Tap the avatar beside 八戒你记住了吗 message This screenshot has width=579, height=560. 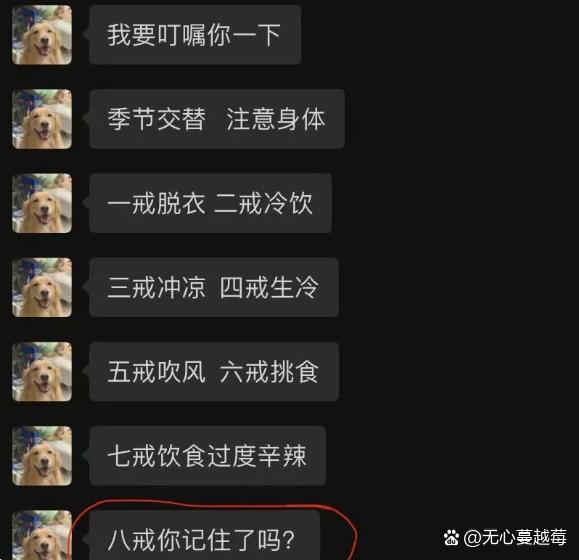point(42,535)
